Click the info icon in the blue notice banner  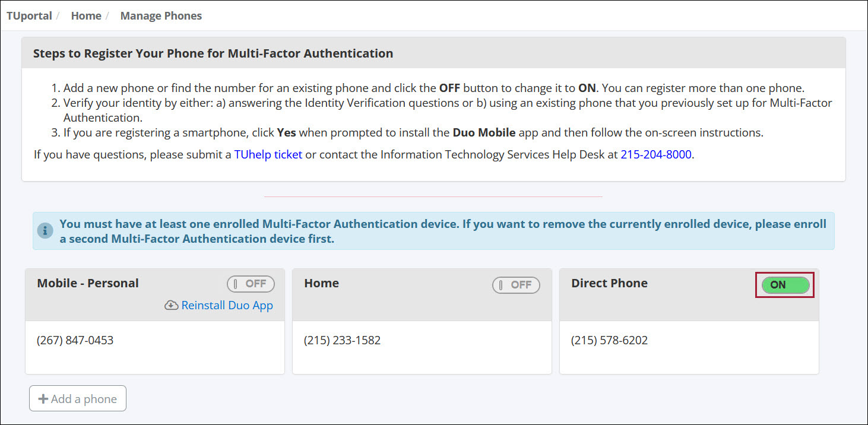[x=45, y=230]
